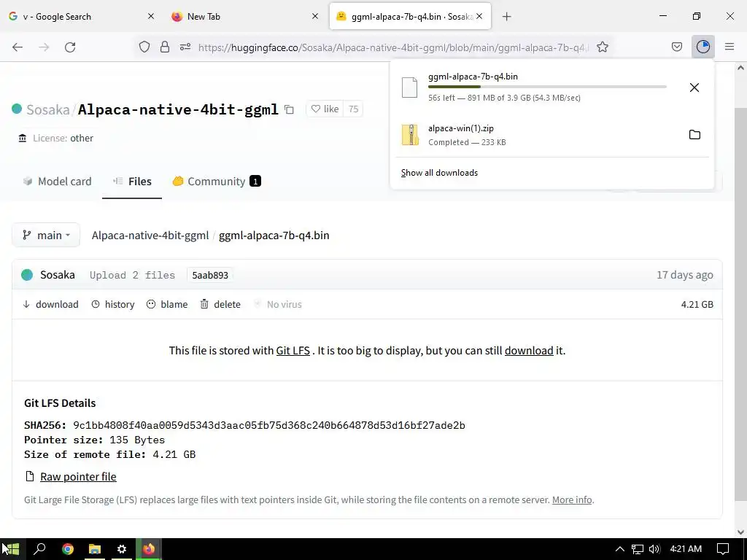Image resolution: width=747 pixels, height=560 pixels.
Task: Cancel the ggml-alpaca-7b-q4.bin download
Action: pyautogui.click(x=694, y=87)
